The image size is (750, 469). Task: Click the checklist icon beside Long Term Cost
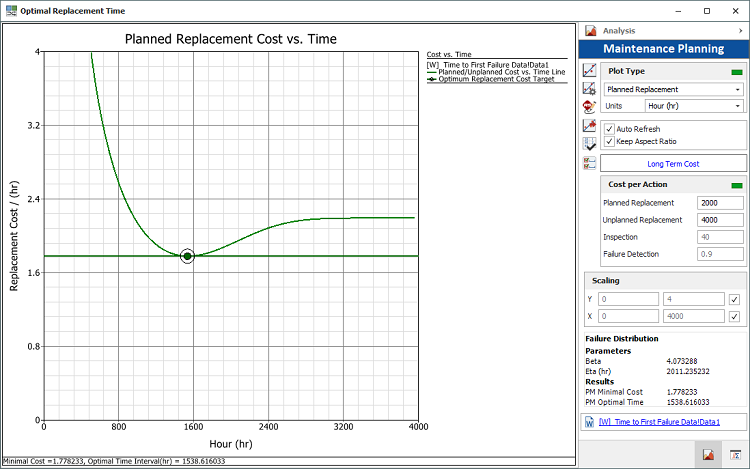pyautogui.click(x=590, y=163)
